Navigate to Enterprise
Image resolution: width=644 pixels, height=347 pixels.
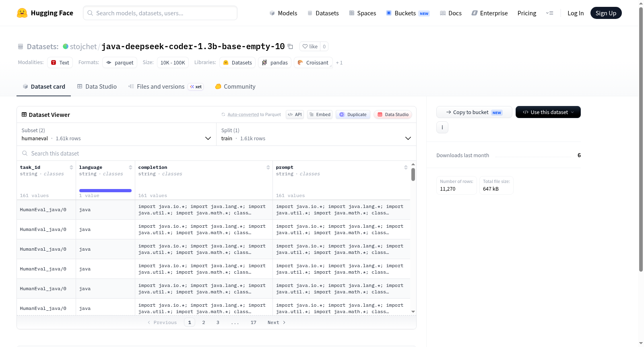(x=489, y=13)
